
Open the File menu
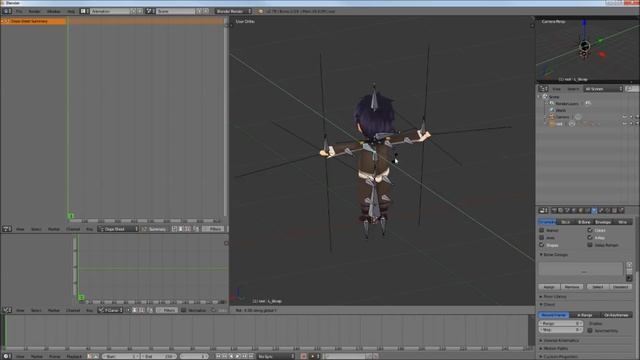coord(19,11)
